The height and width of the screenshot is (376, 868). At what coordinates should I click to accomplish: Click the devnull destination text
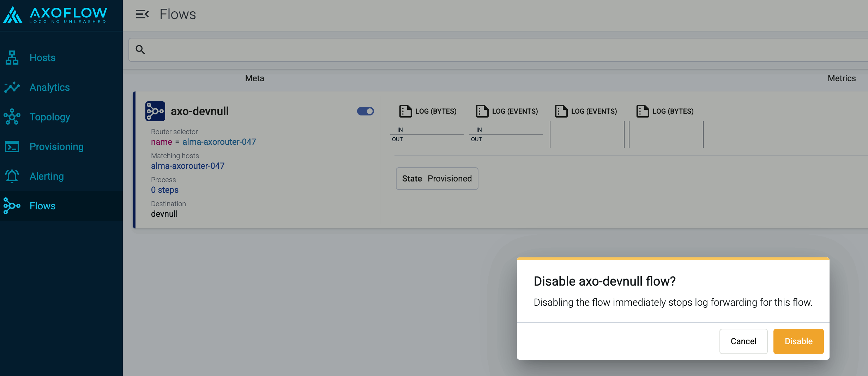(164, 214)
